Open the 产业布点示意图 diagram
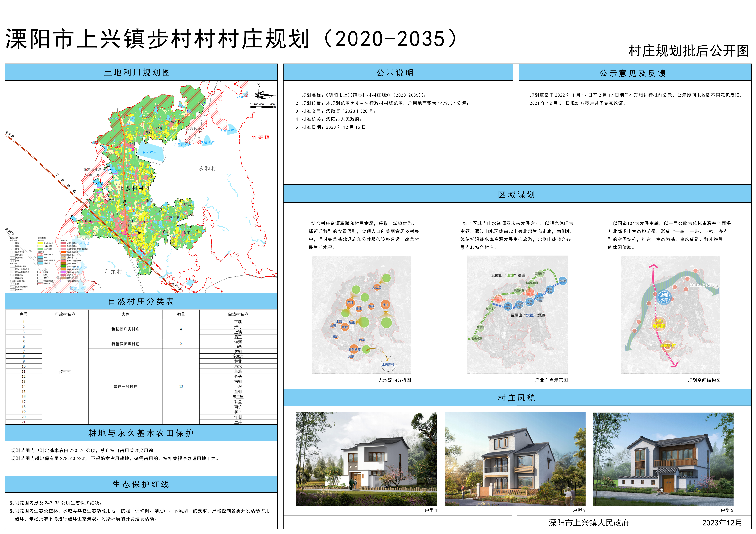 pos(517,315)
